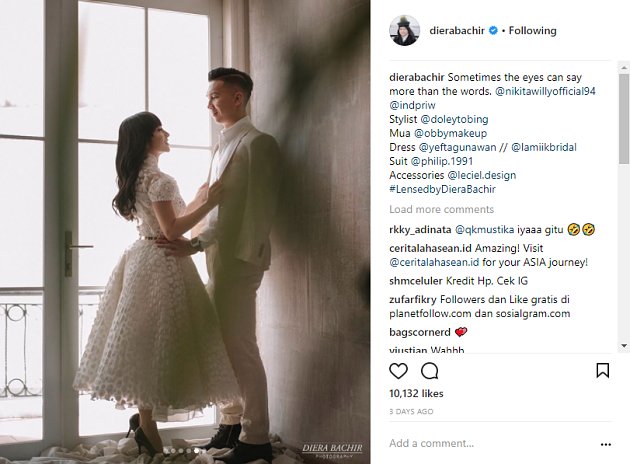Toggle the Following status button
Screen dimensions: 630x464
[532, 31]
